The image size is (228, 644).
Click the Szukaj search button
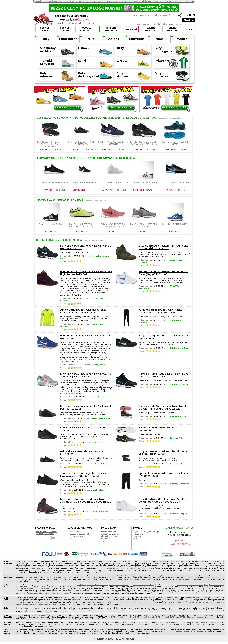click(189, 20)
